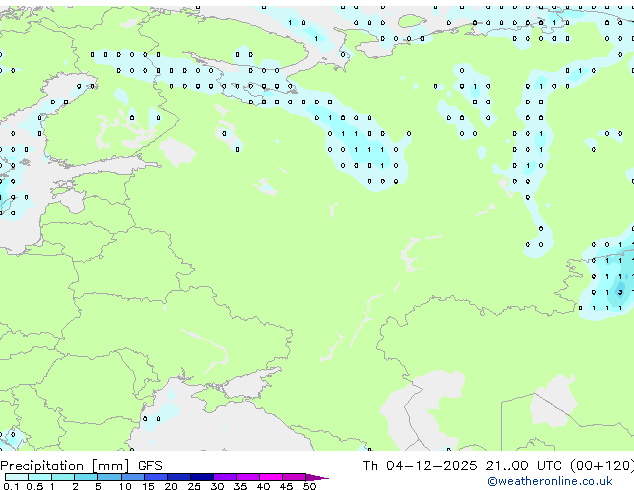The image size is (634, 490).
Task: Select legend swatch between 0.1 and 0.5
Action: click(x=17, y=477)
